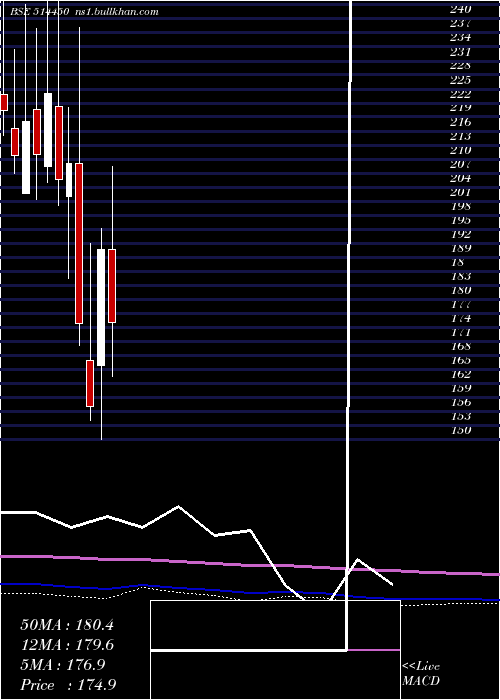Screen dimensions: 500x700
Task: Click the 192 price axis label
Action: pos(460,234)
